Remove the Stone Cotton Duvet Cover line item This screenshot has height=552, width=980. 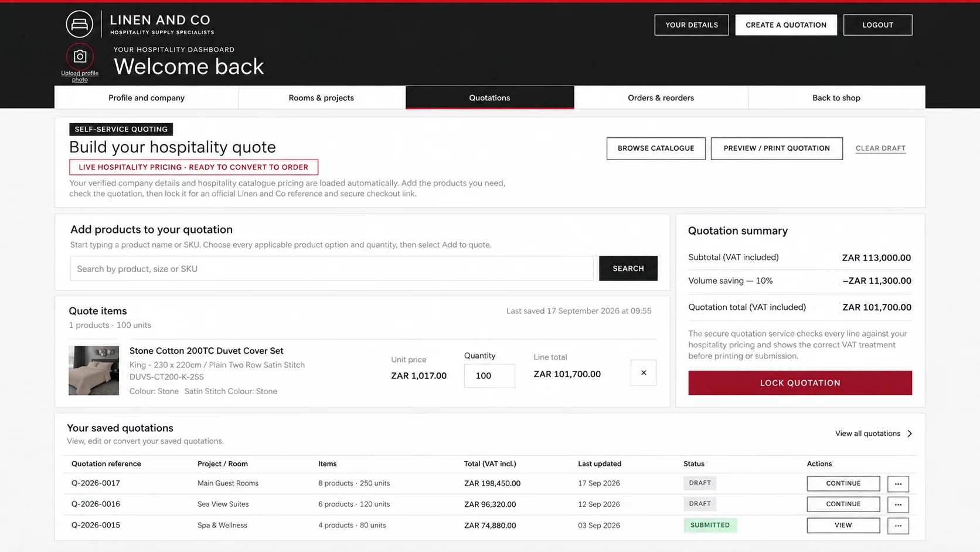click(644, 372)
